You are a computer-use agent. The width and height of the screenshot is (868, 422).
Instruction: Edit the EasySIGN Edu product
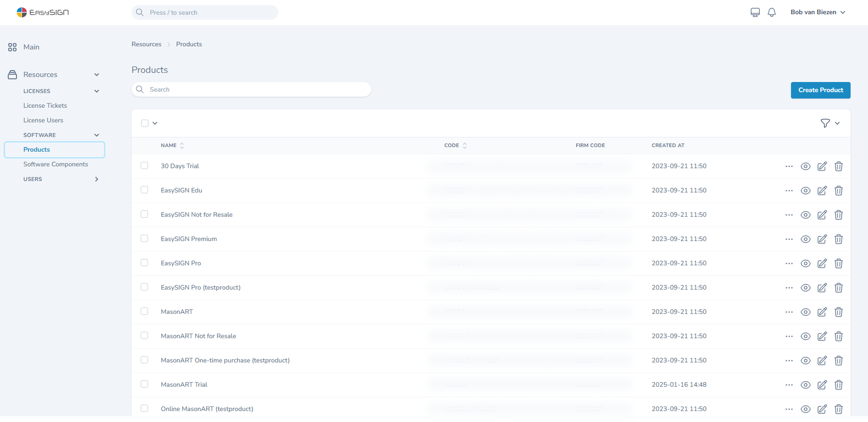[822, 191]
